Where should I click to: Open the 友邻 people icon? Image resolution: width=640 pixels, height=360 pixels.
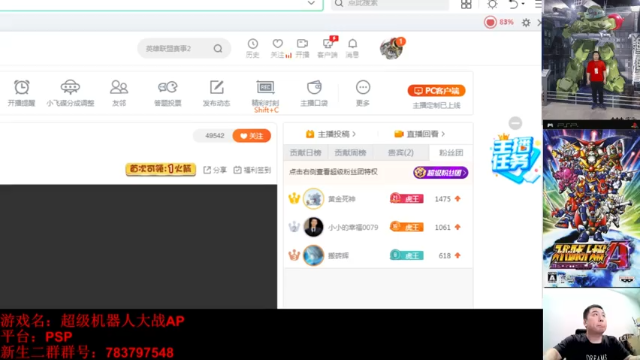pos(119,87)
